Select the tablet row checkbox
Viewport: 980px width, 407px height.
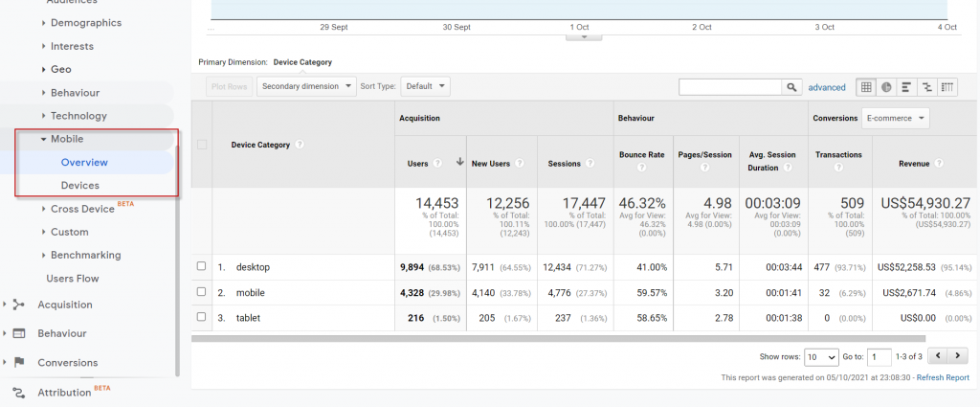pos(201,317)
